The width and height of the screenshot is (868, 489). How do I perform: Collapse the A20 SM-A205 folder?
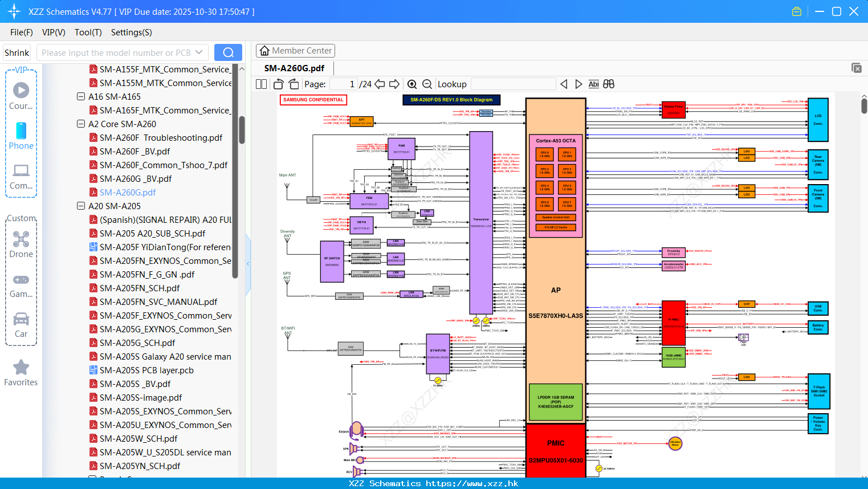pos(81,206)
